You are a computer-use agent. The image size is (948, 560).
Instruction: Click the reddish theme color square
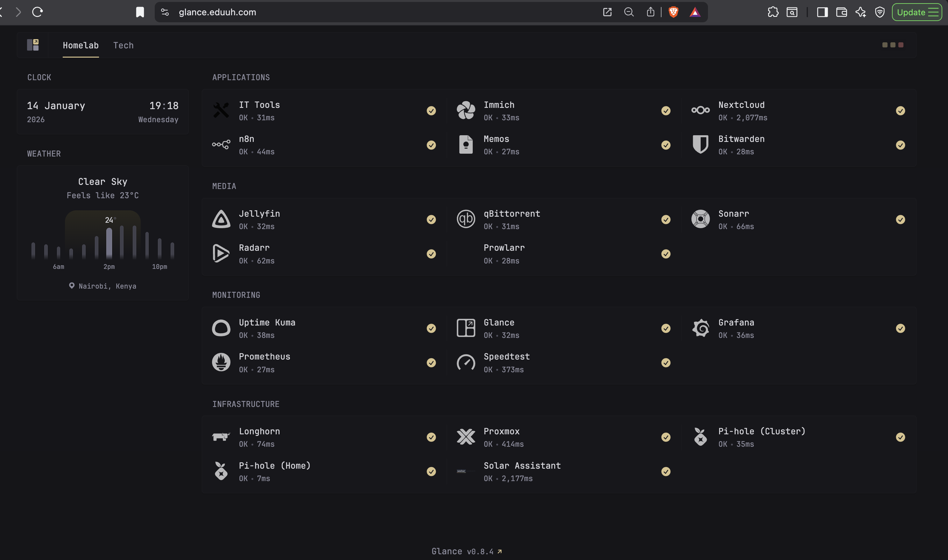point(901,45)
